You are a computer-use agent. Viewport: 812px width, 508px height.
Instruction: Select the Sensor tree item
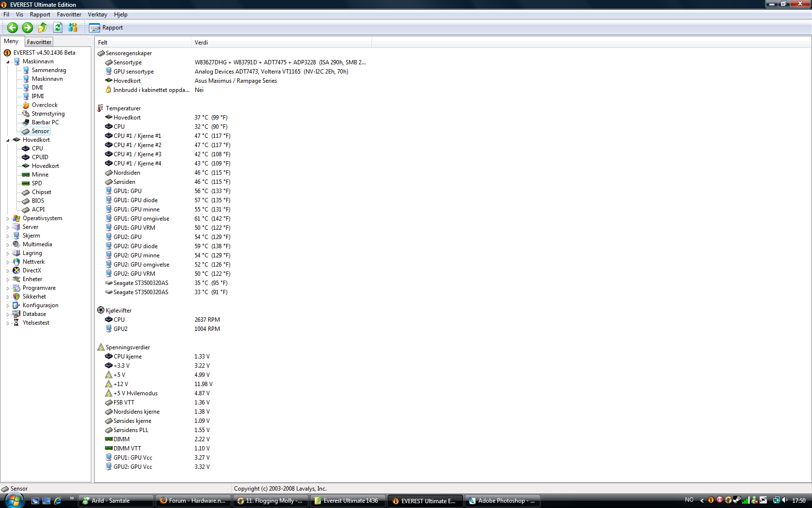(40, 131)
